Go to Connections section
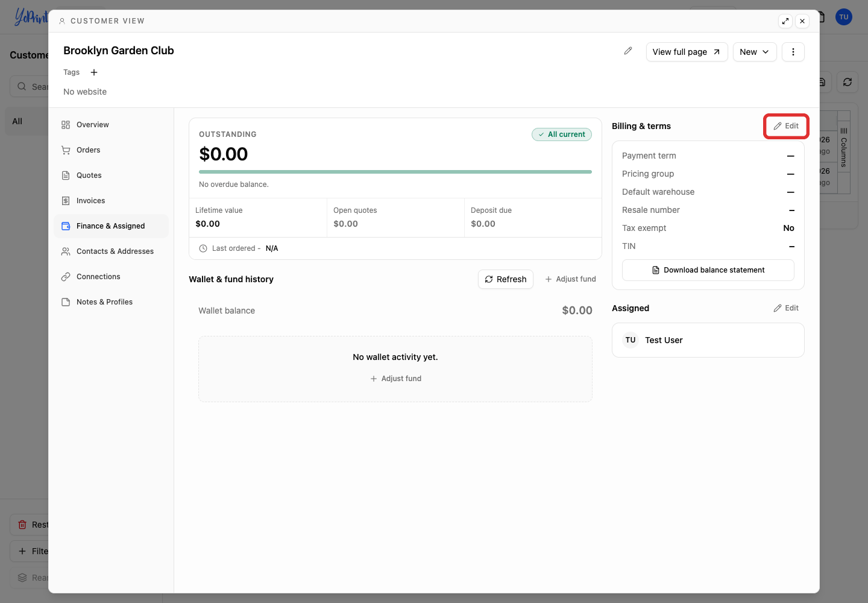The height and width of the screenshot is (603, 868). 111,277
